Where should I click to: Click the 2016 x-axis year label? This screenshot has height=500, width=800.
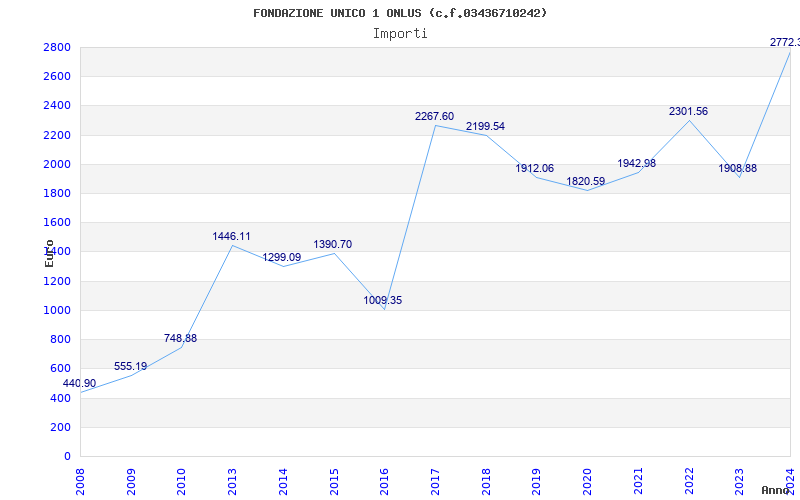385,482
